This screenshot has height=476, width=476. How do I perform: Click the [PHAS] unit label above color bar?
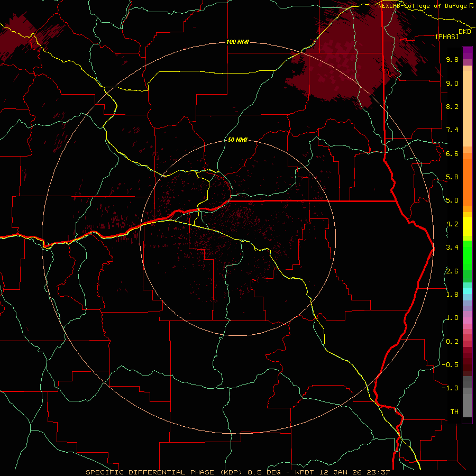click(447, 36)
